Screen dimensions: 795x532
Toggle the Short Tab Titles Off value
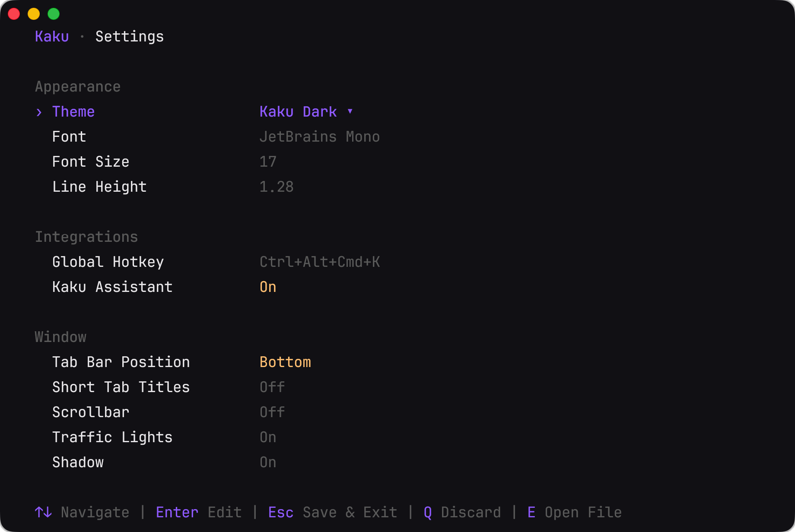coord(272,387)
